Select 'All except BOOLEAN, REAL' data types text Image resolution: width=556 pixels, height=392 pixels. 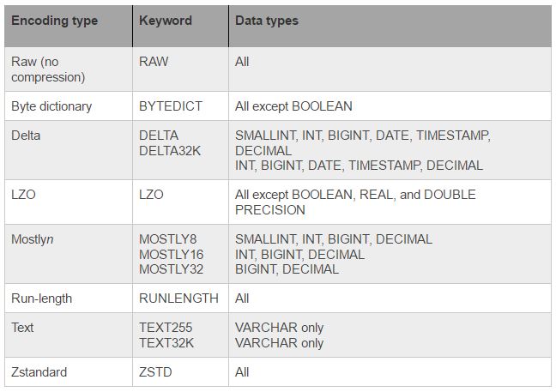tap(314, 195)
